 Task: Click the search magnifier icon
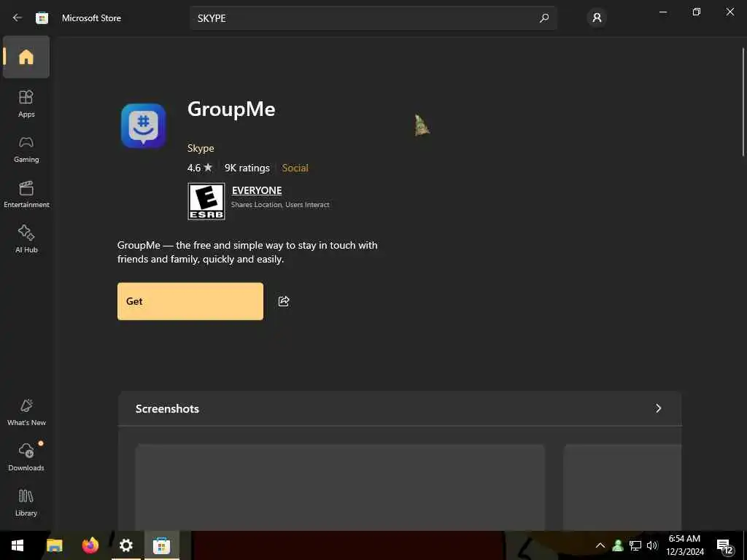[544, 18]
